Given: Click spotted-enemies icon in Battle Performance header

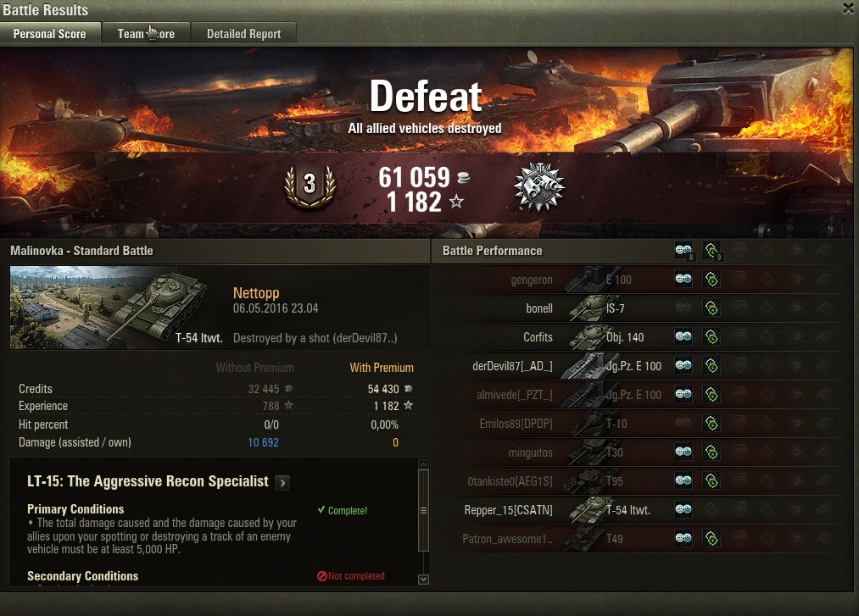Looking at the screenshot, I should pos(683,251).
